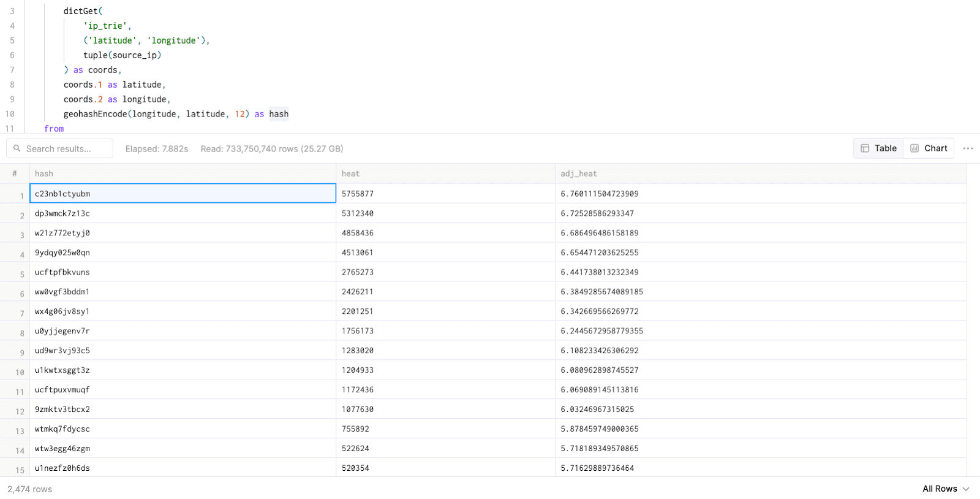The width and height of the screenshot is (980, 499).
Task: Click the bar chart icon
Action: coord(914,148)
